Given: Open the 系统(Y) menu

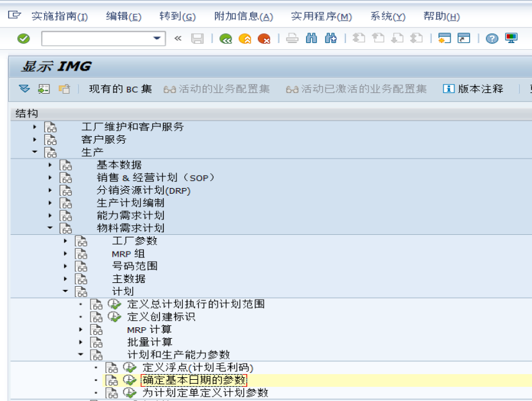Looking at the screenshot, I should pyautogui.click(x=388, y=16).
